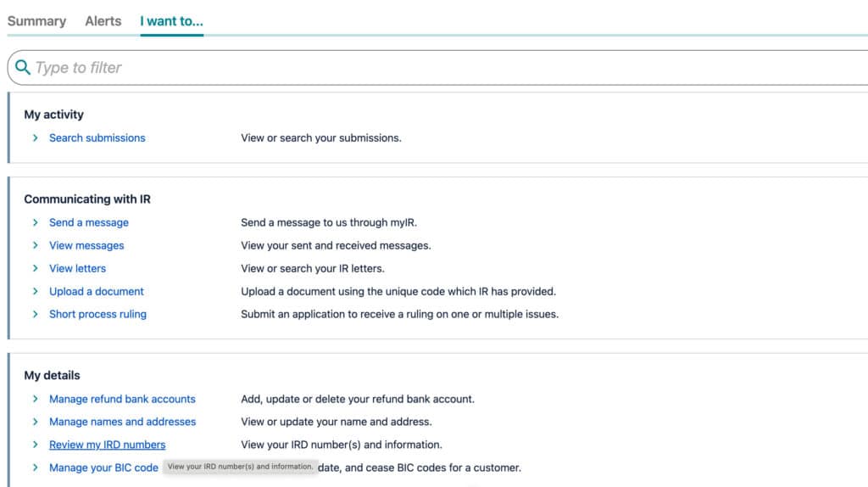The height and width of the screenshot is (487, 868).
Task: Click the chevron beside Manage names and addresses
Action: click(36, 422)
